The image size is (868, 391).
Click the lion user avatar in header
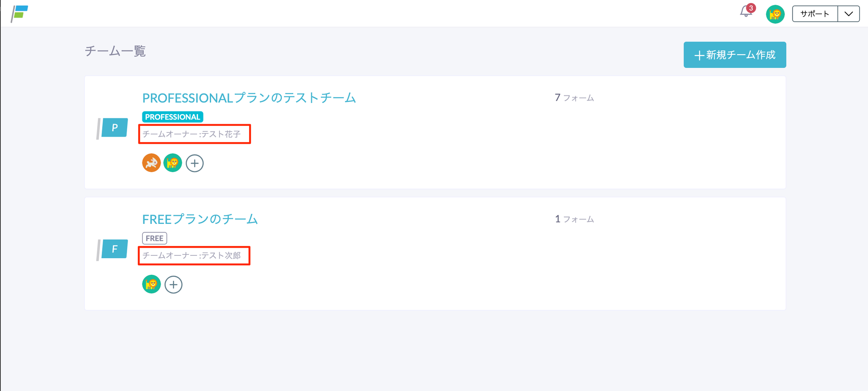pyautogui.click(x=775, y=14)
